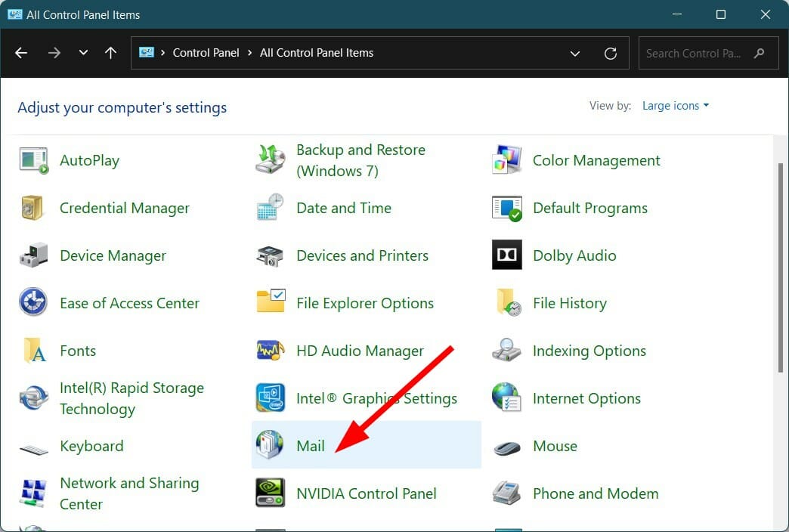Click the vertical scrollbar thumb
Viewport: 789px width, 532px height.
(781, 268)
